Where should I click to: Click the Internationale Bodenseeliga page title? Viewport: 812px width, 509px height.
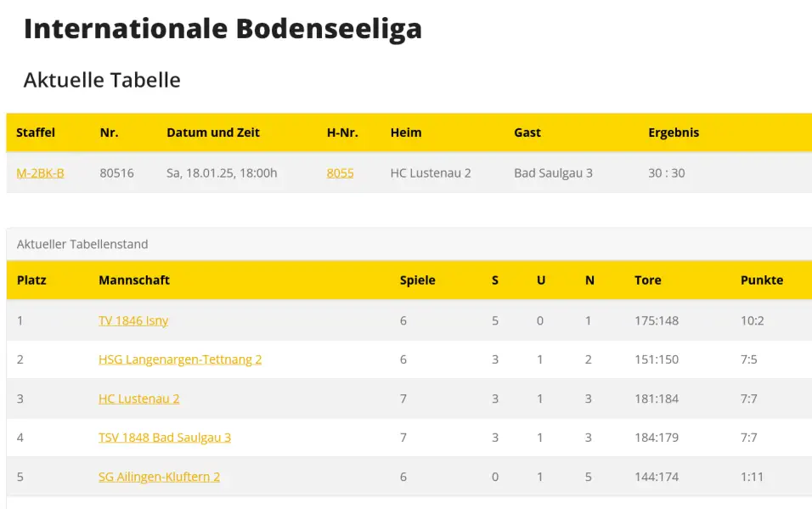(223, 29)
